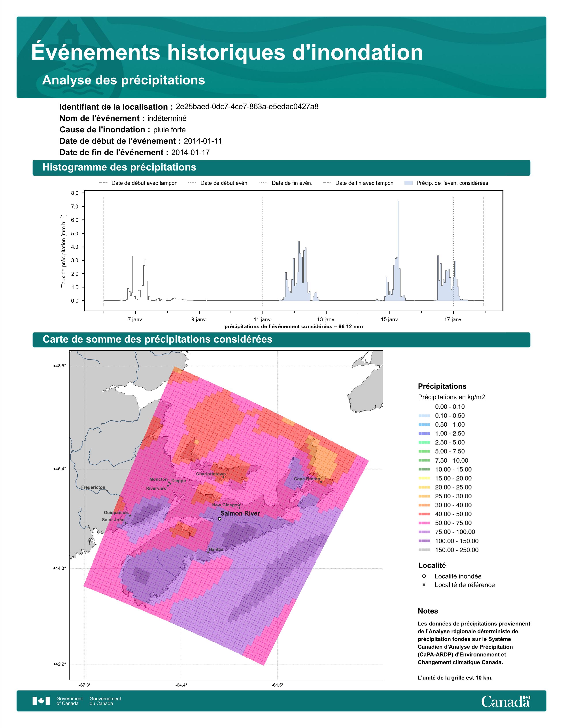Image resolution: width=563 pixels, height=728 pixels.
Task: Click the Saint John label on the map
Action: 113,520
